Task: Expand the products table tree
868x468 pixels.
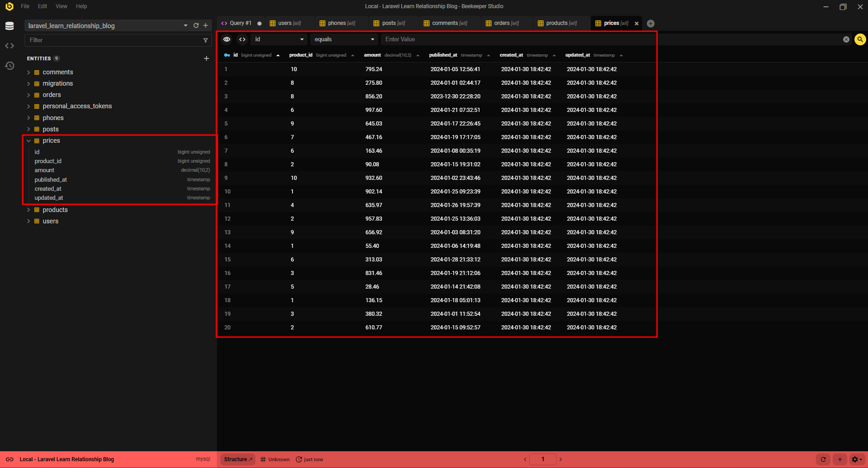Action: coord(29,210)
